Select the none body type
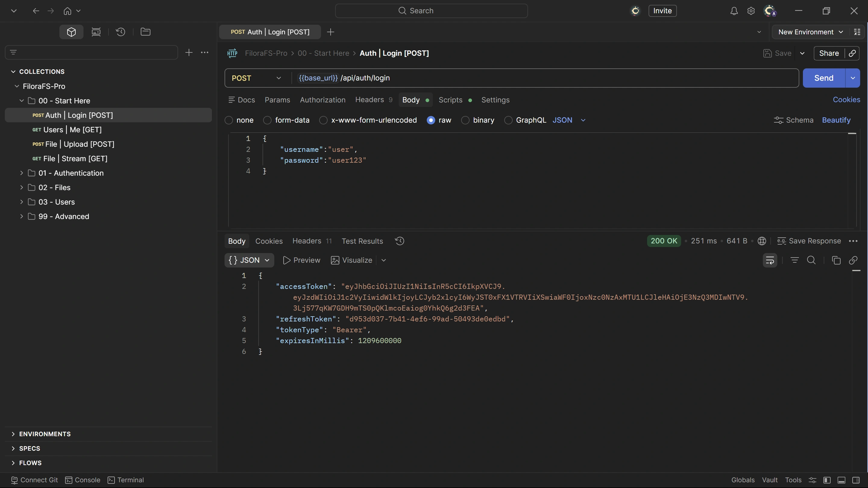Image resolution: width=868 pixels, height=488 pixels. click(229, 120)
